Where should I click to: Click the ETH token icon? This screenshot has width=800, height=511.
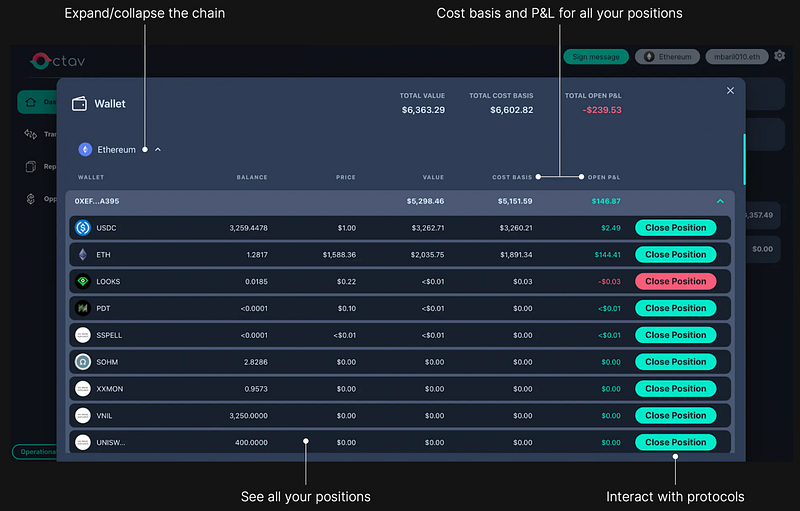[82, 255]
